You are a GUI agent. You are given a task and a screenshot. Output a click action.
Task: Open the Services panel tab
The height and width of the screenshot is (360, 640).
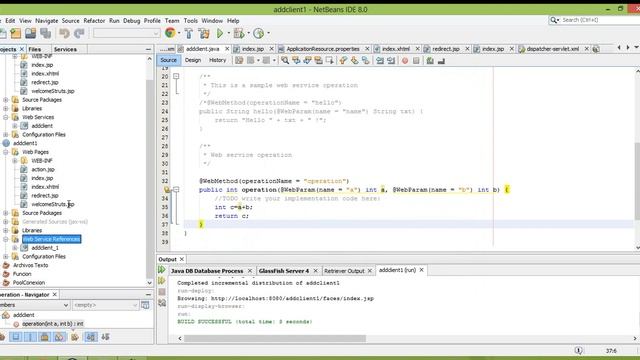coord(65,49)
